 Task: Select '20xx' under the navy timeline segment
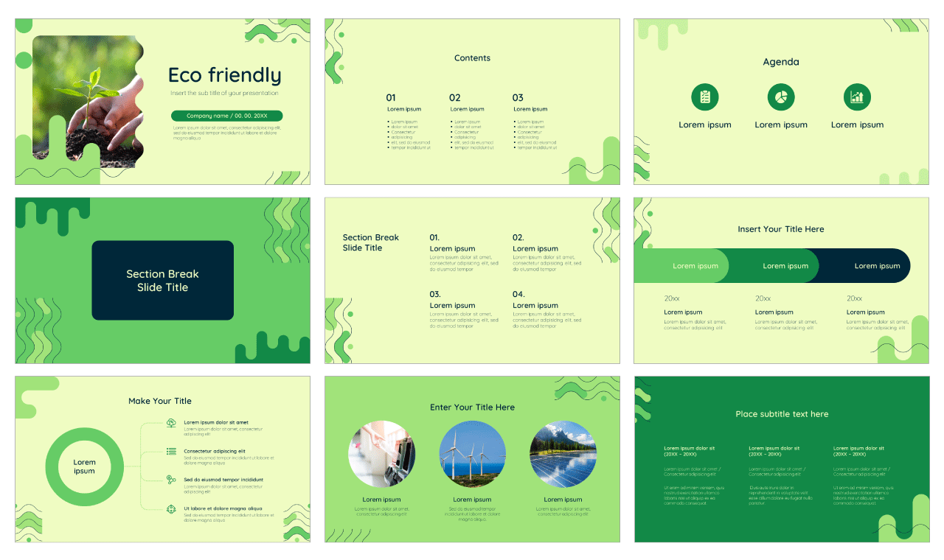point(854,298)
